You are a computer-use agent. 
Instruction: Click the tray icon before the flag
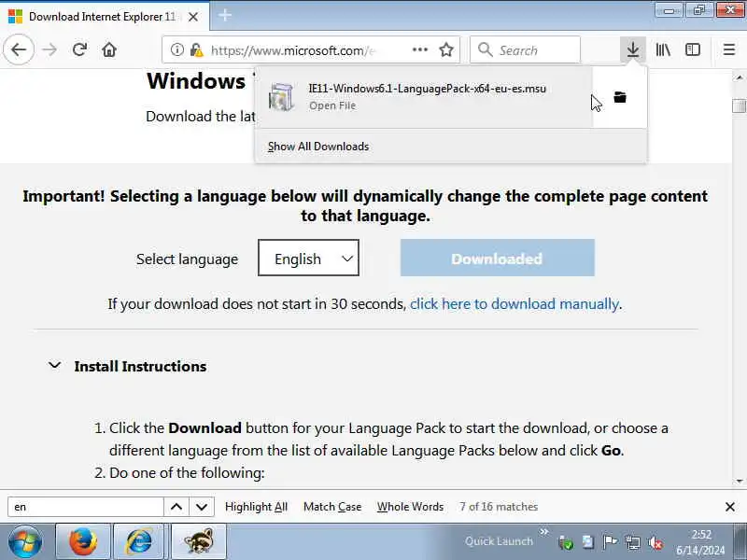point(588,542)
